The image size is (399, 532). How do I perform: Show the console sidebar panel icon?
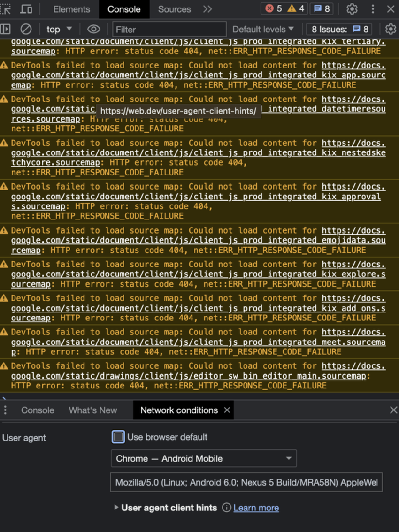click(6, 29)
